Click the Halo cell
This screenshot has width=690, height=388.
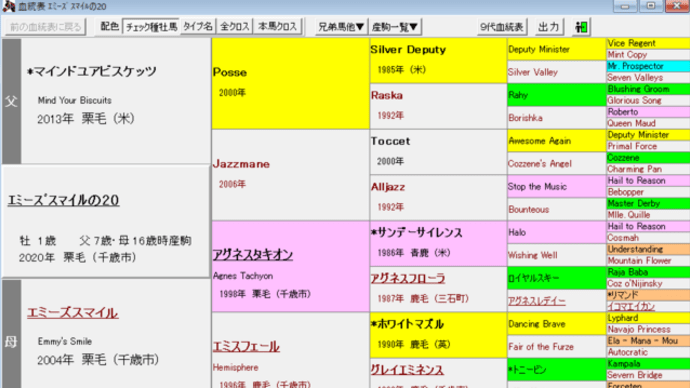tap(556, 232)
